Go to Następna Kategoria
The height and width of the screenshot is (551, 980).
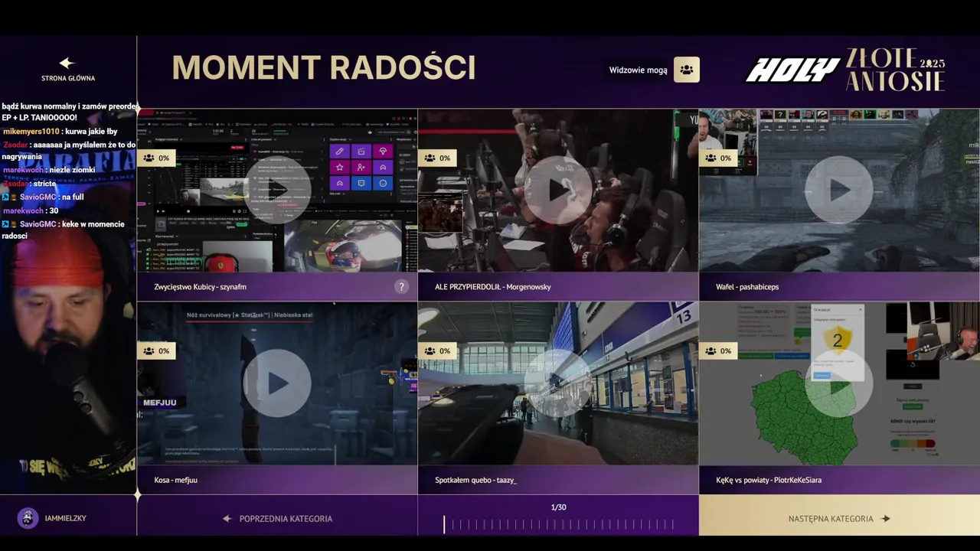[839, 518]
